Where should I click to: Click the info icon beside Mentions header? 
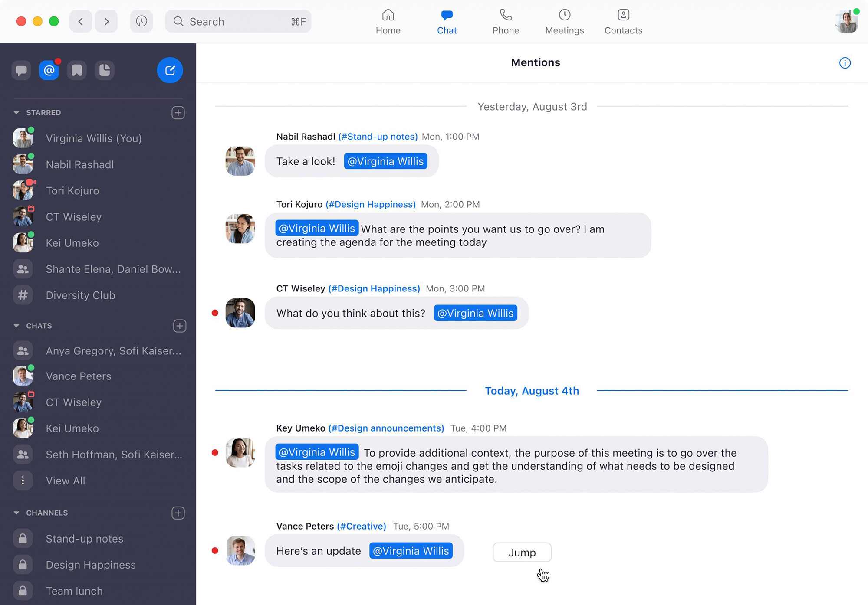point(845,63)
